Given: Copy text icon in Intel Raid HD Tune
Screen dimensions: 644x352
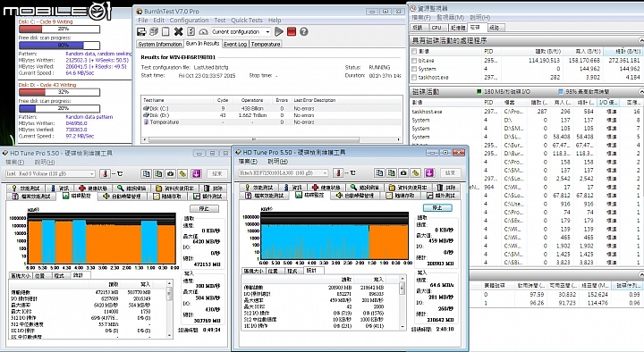Looking at the screenshot, I should click(146, 173).
